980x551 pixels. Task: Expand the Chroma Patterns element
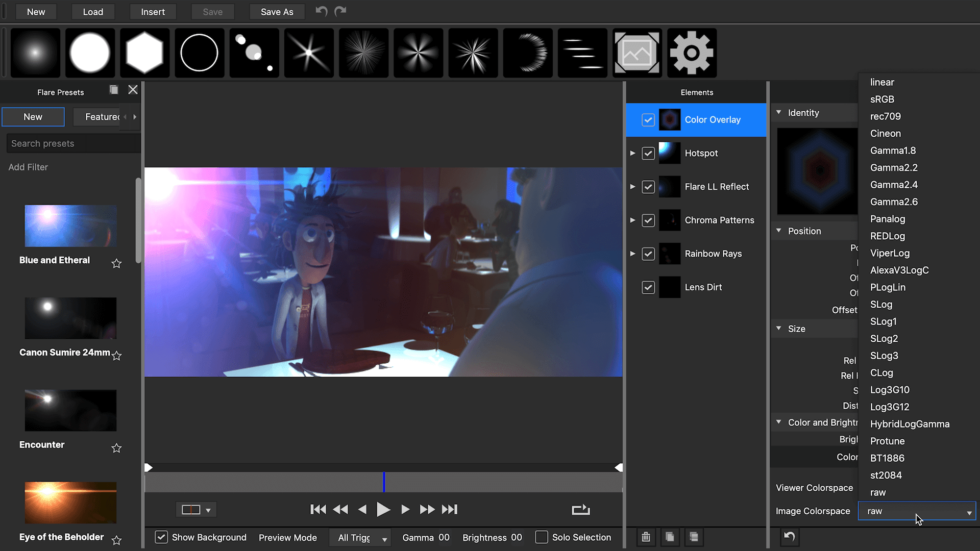632,220
